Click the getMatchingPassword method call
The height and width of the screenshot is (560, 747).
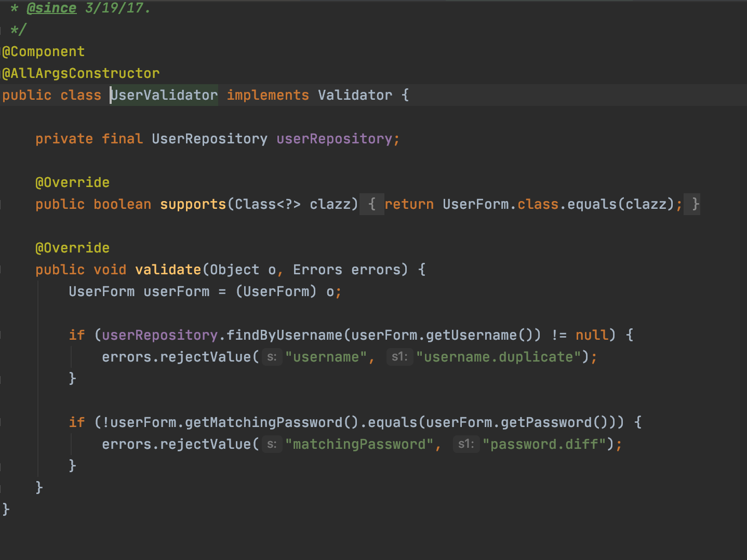coord(263,423)
